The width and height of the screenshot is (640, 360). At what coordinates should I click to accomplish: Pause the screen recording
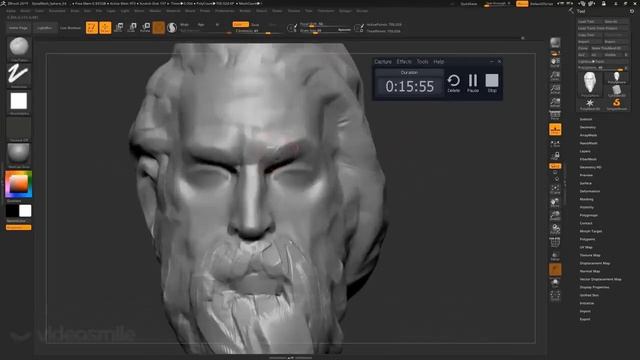(x=473, y=83)
